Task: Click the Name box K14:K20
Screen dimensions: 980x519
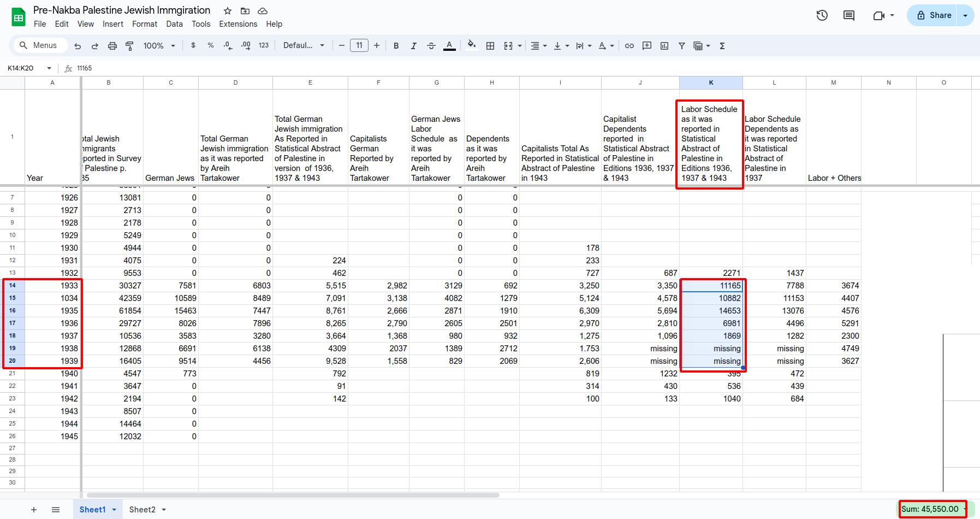Action: [x=30, y=68]
